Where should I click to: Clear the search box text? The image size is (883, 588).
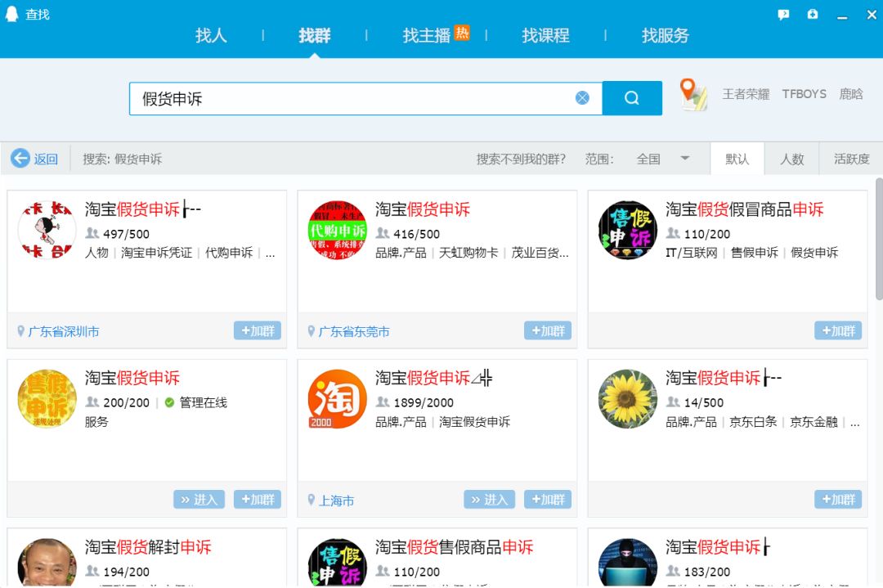582,98
